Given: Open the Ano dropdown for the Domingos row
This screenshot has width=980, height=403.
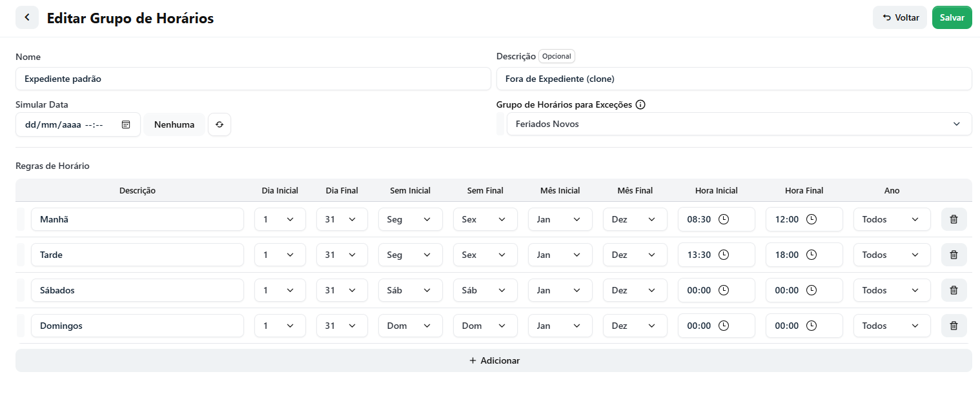Looking at the screenshot, I should (x=892, y=326).
